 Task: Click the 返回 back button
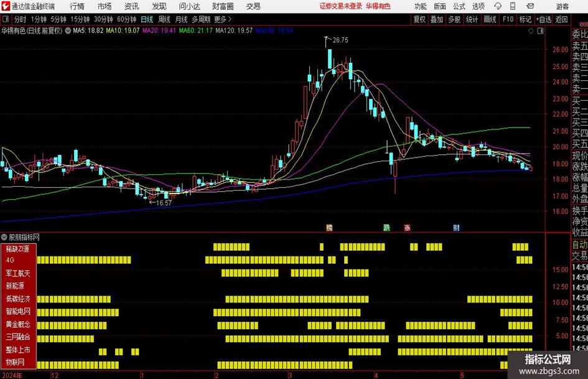pyautogui.click(x=561, y=19)
